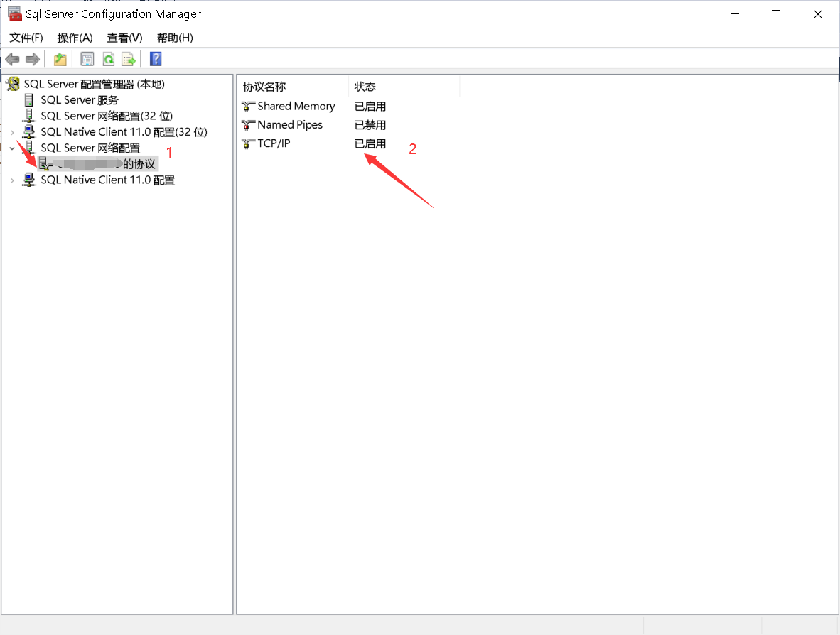Click the SQL Server 网络配置(32 位) node icon

pos(29,116)
